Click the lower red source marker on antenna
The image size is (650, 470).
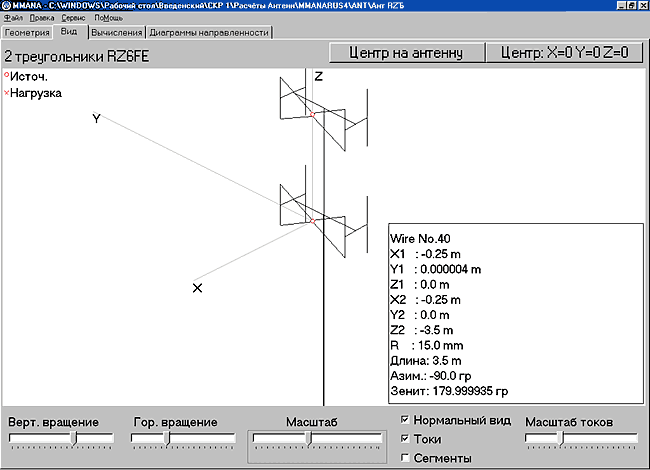[312, 220]
